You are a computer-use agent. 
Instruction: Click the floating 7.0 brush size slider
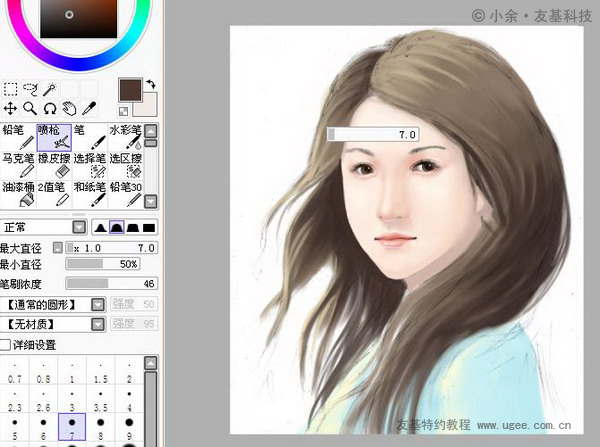373,134
